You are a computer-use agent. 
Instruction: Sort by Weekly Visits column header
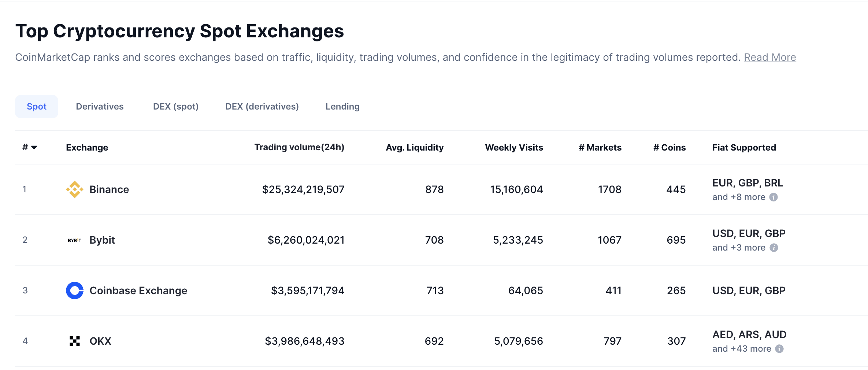tap(514, 147)
